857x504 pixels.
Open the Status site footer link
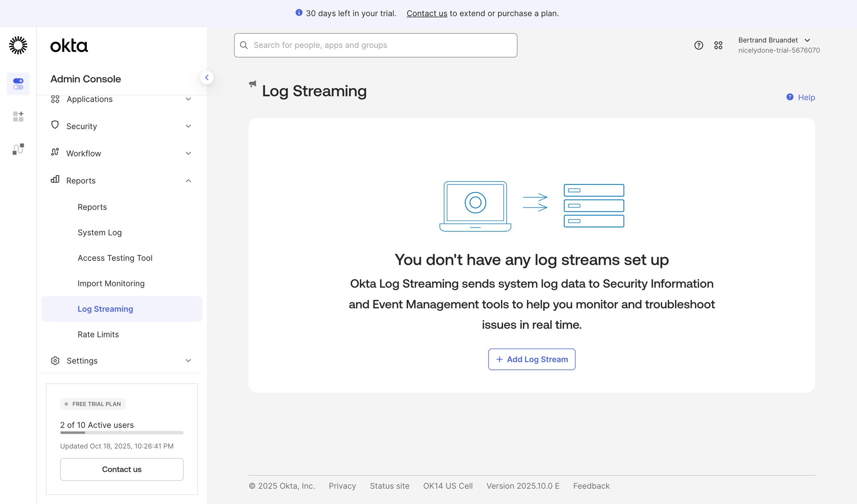click(390, 486)
